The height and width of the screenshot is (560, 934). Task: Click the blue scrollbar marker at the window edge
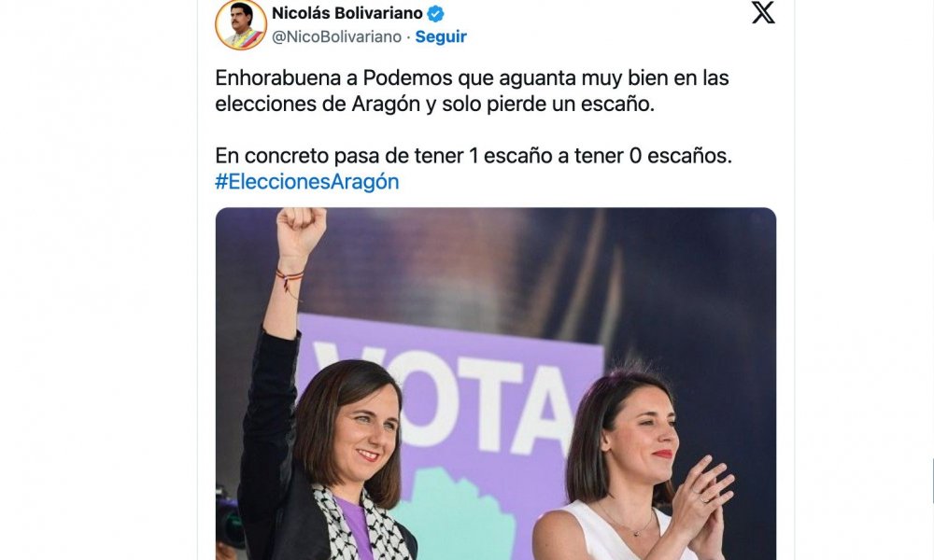[932, 481]
